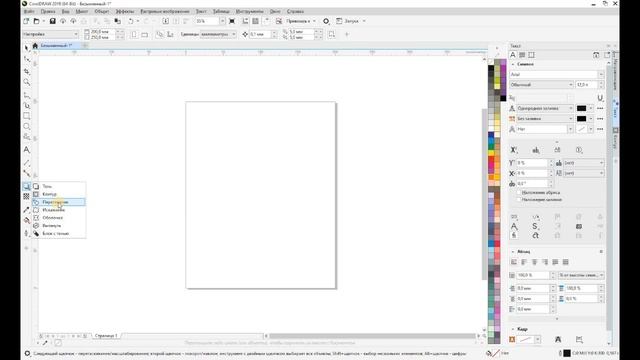This screenshot has height=360, width=640.
Task: Open the Без заливки background fill dropdown
Action: click(571, 119)
